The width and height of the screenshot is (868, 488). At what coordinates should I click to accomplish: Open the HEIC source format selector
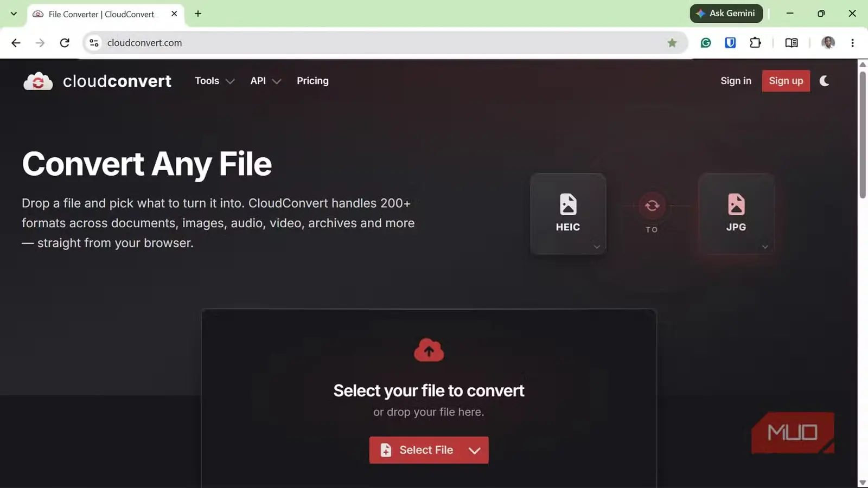click(568, 214)
